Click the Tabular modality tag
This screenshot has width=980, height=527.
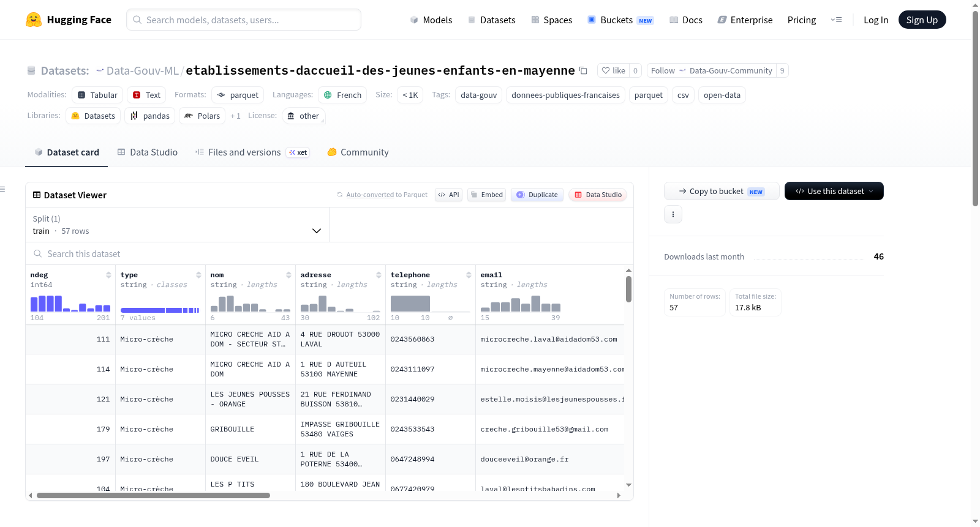97,95
